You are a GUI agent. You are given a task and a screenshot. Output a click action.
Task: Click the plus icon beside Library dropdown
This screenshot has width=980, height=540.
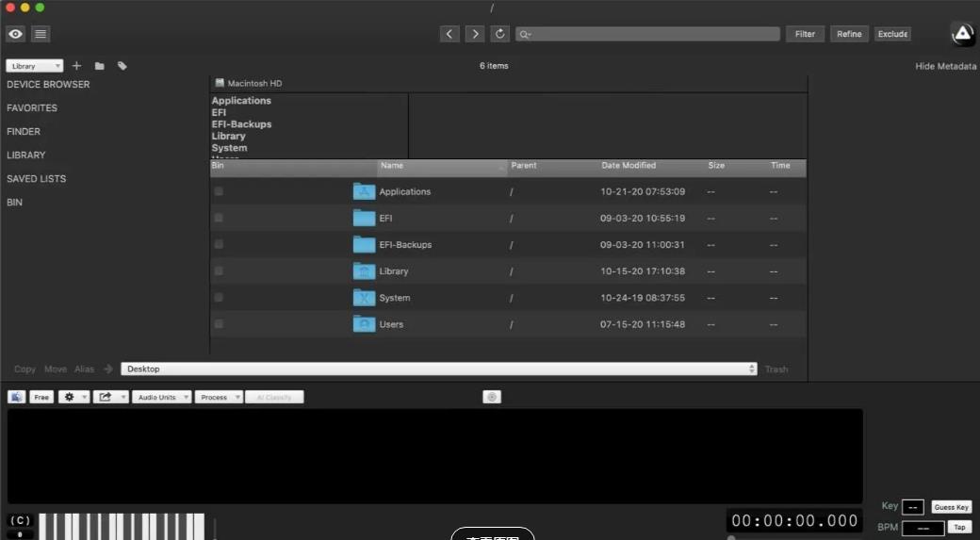(x=77, y=66)
